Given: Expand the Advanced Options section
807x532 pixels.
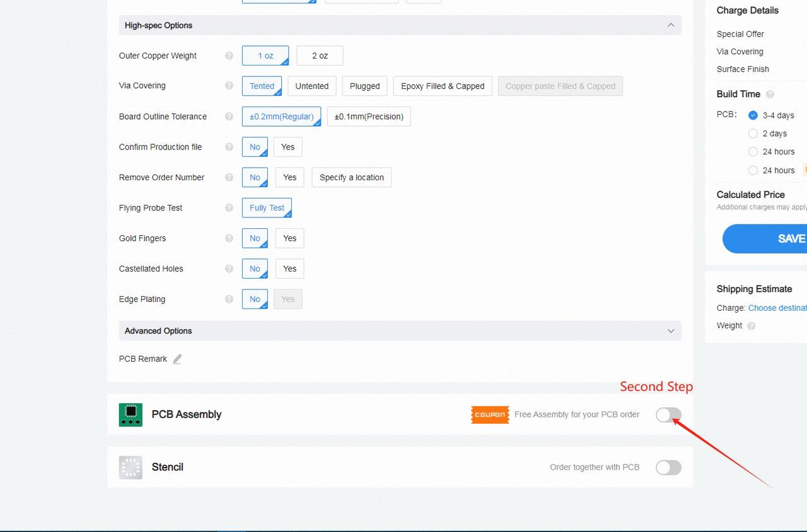Looking at the screenshot, I should 670,330.
